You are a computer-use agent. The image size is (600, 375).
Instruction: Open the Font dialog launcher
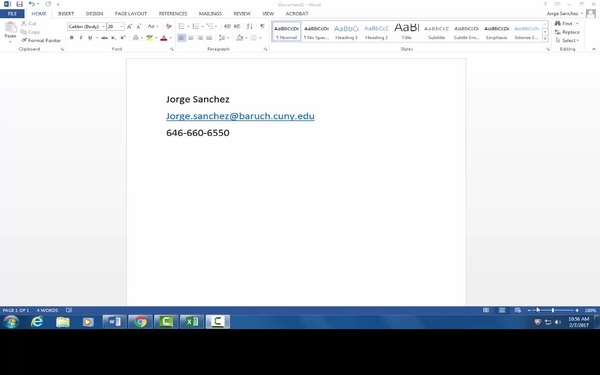tap(171, 49)
